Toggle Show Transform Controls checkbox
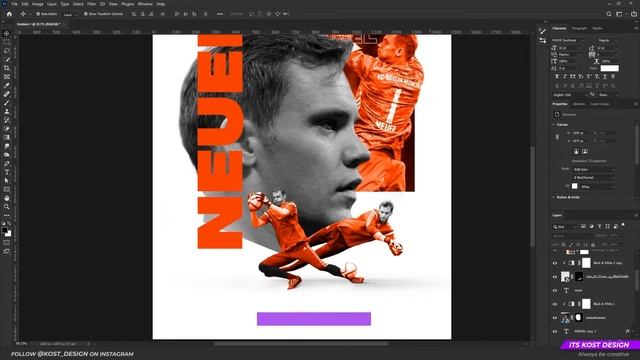The height and width of the screenshot is (360, 640). click(86, 14)
